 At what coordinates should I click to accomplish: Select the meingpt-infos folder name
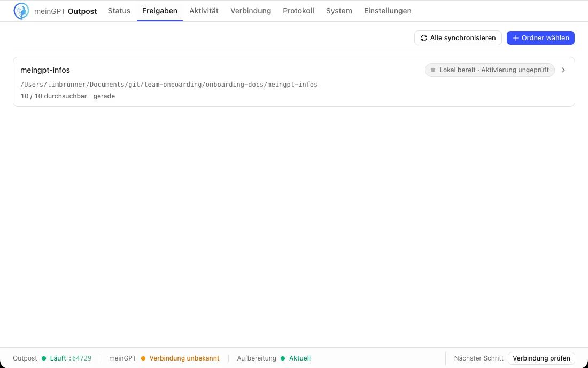click(45, 70)
